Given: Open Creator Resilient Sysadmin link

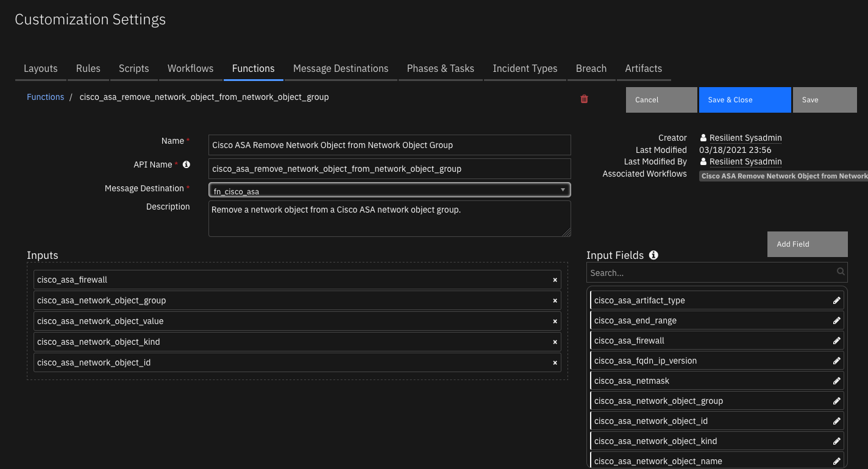Looking at the screenshot, I should pos(745,138).
